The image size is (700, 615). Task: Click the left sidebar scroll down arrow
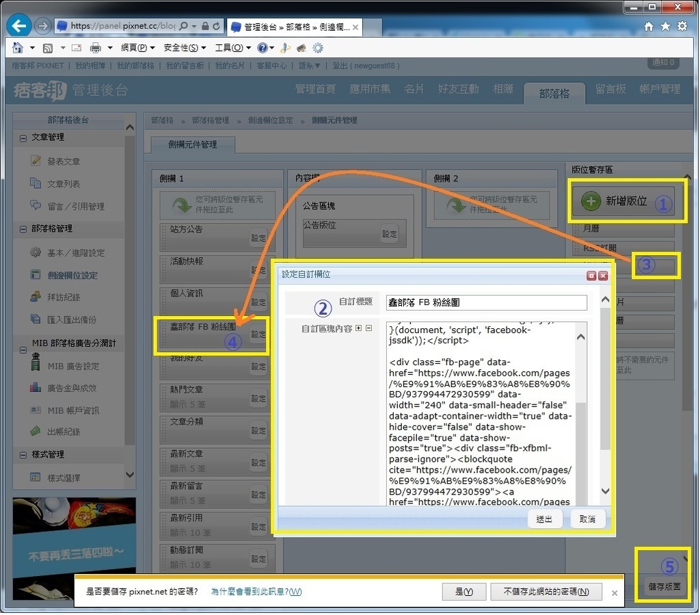pos(130,475)
